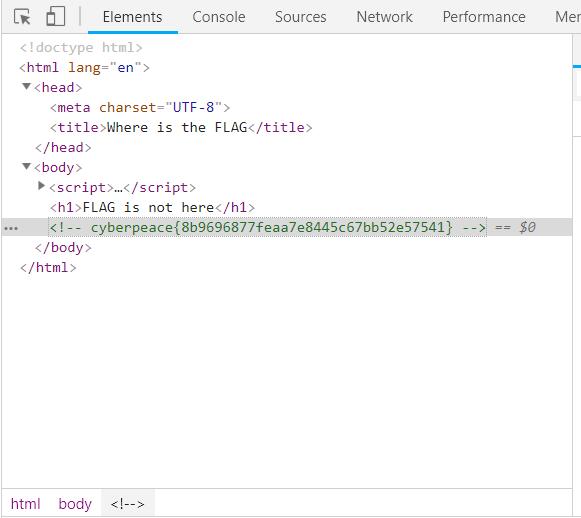The height and width of the screenshot is (518, 581).
Task: Switch to the Sources tab
Action: (301, 17)
